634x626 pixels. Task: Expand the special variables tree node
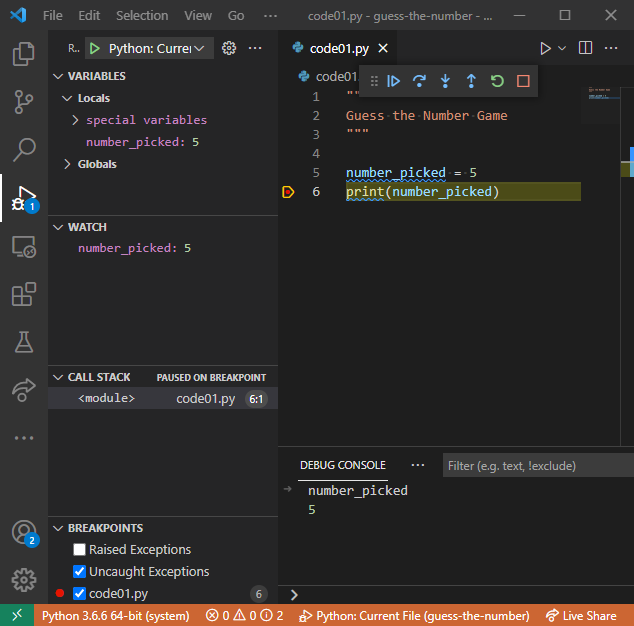tap(76, 120)
